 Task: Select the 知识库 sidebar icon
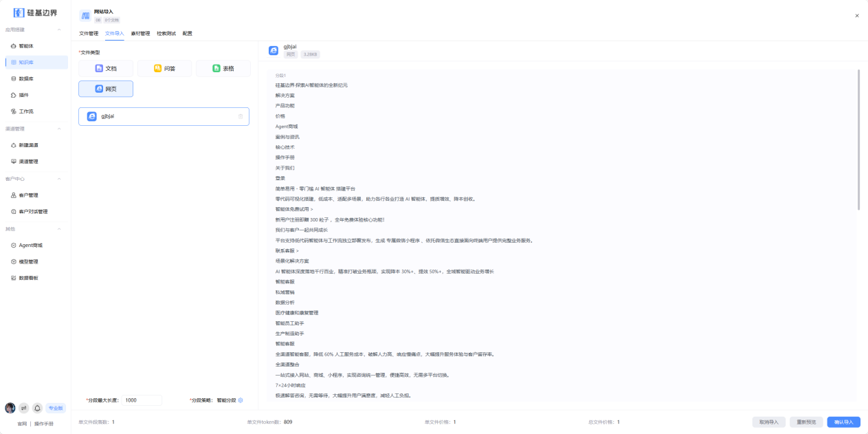point(13,63)
